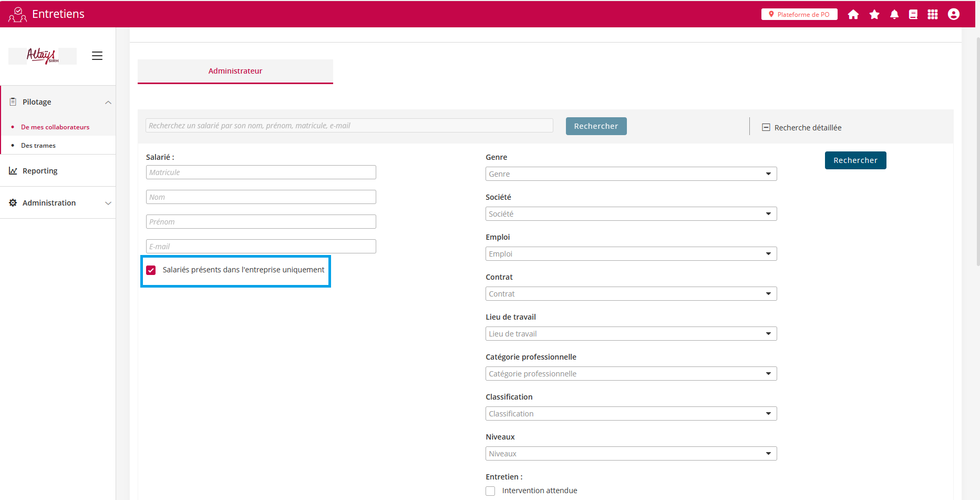The width and height of the screenshot is (980, 500).
Task: Focus the Matricule input field
Action: pyautogui.click(x=261, y=172)
